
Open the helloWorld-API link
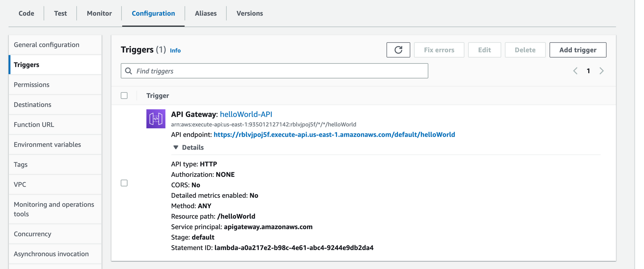pyautogui.click(x=246, y=114)
